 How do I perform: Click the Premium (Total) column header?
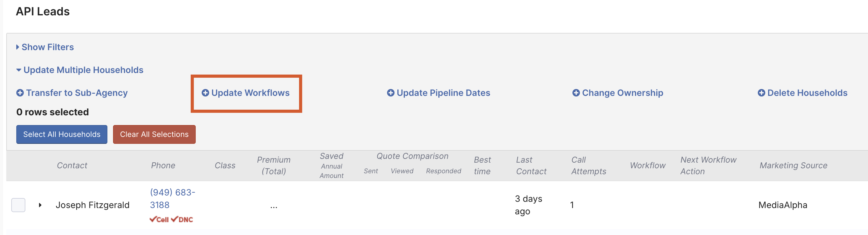pyautogui.click(x=274, y=165)
